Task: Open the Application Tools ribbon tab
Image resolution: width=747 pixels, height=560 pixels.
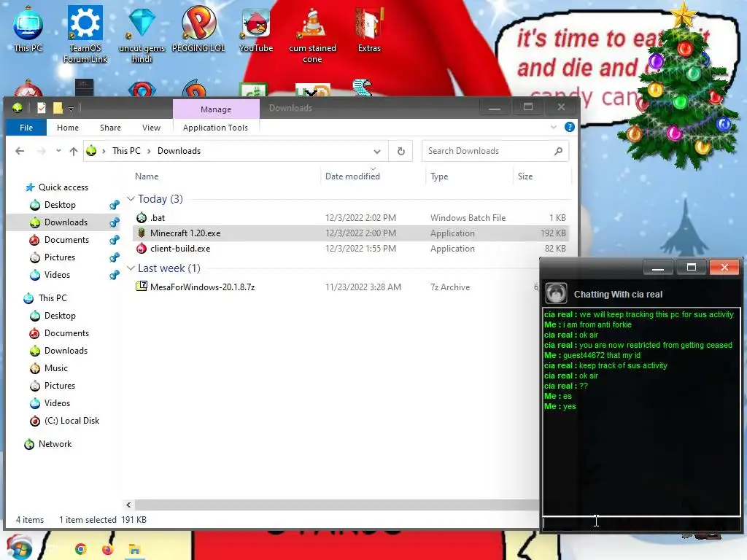Action: coord(215,128)
